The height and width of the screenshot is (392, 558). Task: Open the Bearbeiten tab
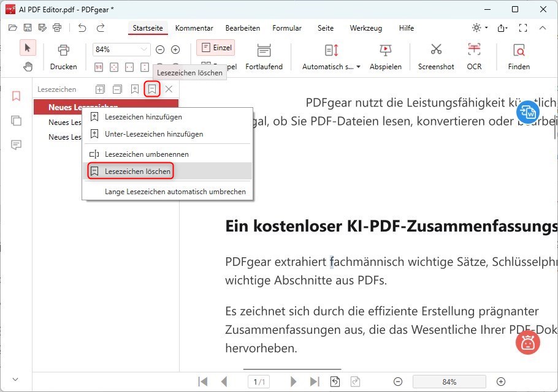point(243,28)
